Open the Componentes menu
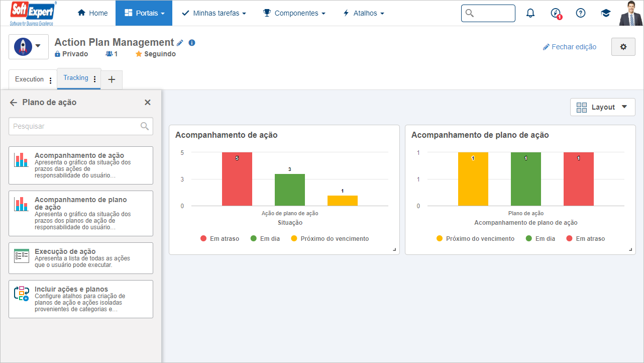This screenshot has height=363, width=644. (294, 13)
